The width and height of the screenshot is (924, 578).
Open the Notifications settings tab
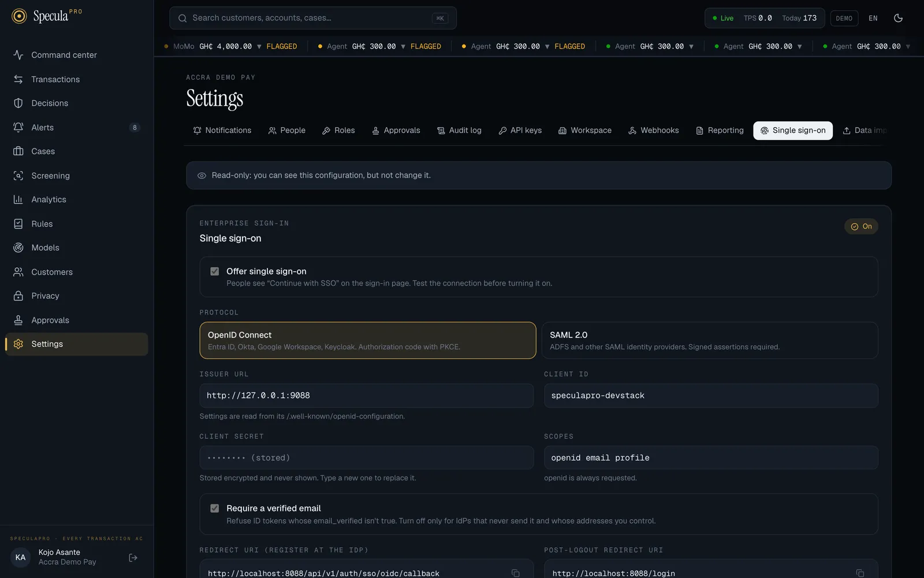pos(222,131)
